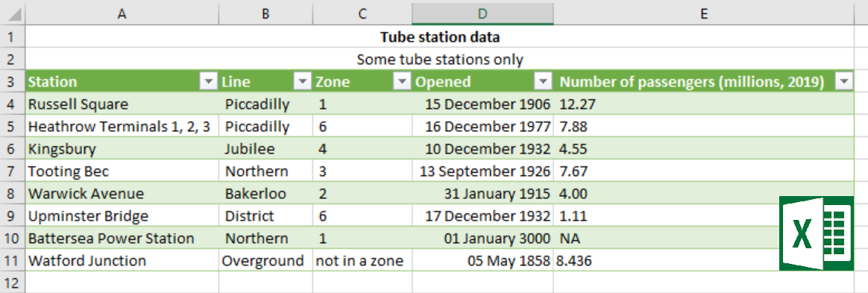Select the 'Jubilee' line cell
This screenshot has height=293, width=868.
click(x=265, y=148)
